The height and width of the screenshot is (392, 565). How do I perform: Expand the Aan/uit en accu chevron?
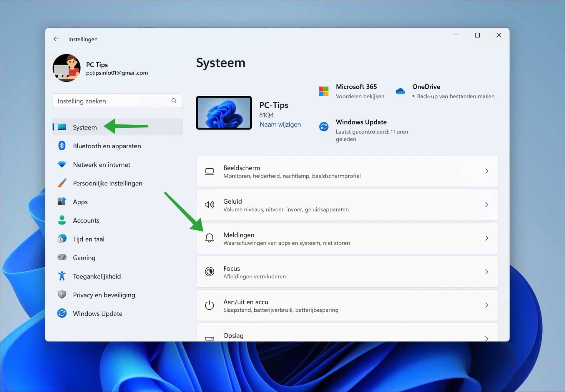tap(487, 305)
